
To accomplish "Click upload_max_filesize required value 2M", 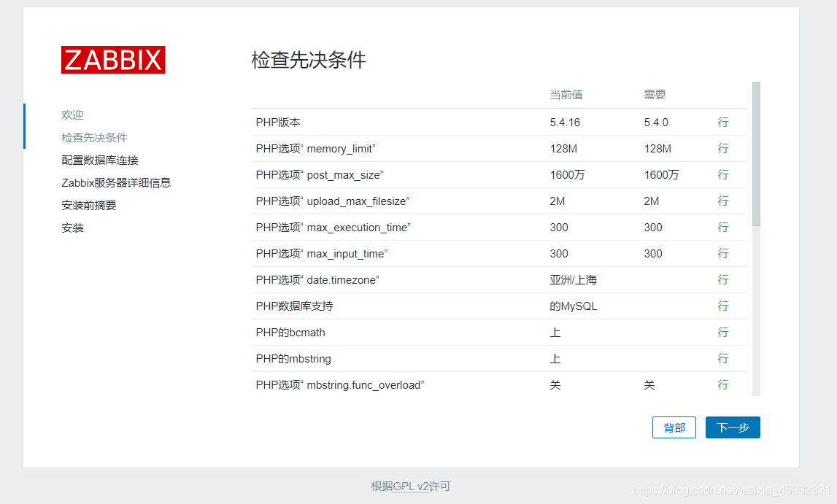I will (x=651, y=201).
